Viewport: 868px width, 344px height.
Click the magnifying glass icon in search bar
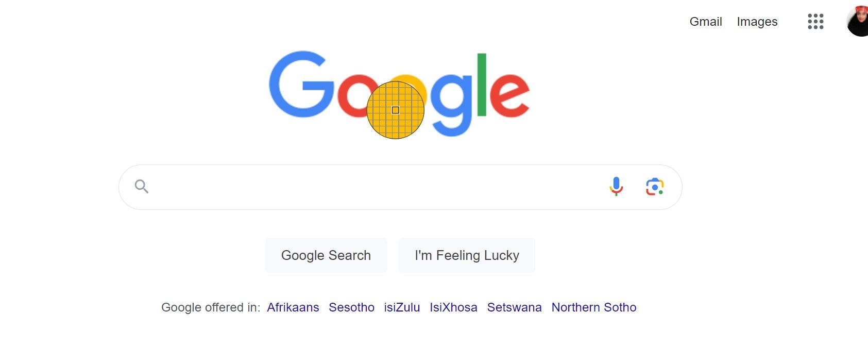[x=142, y=187]
